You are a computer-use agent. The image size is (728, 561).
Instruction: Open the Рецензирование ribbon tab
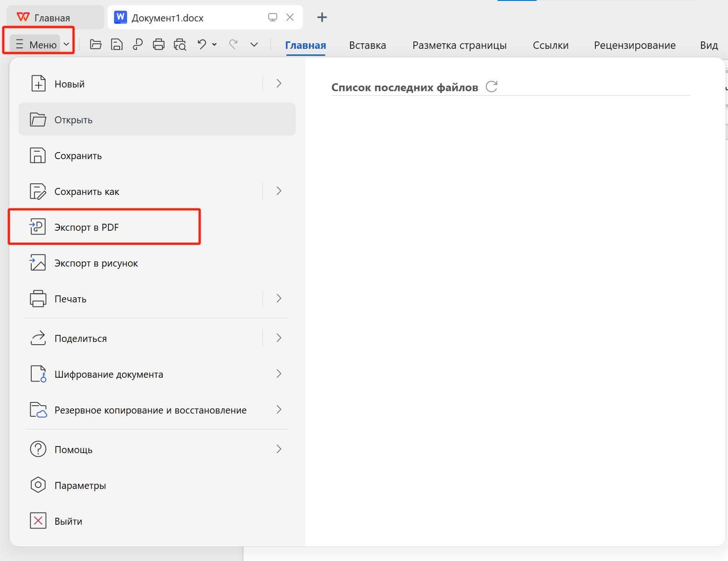tap(634, 45)
